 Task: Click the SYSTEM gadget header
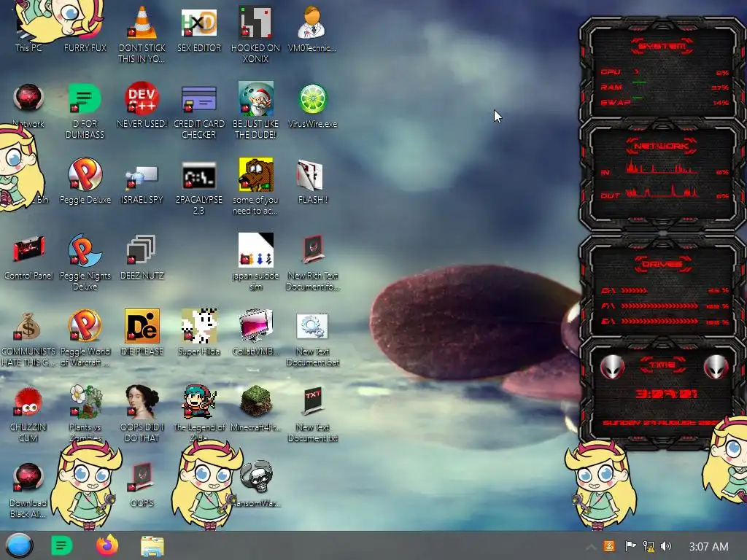(x=662, y=46)
